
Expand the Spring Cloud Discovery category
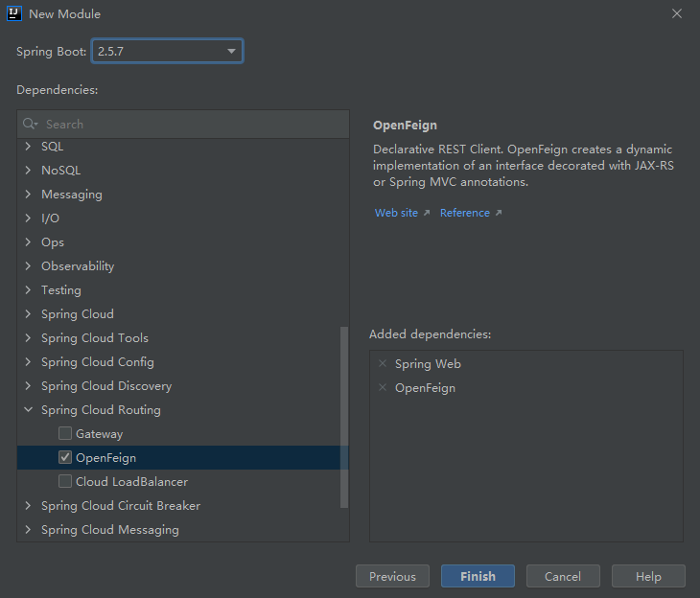[28, 385]
